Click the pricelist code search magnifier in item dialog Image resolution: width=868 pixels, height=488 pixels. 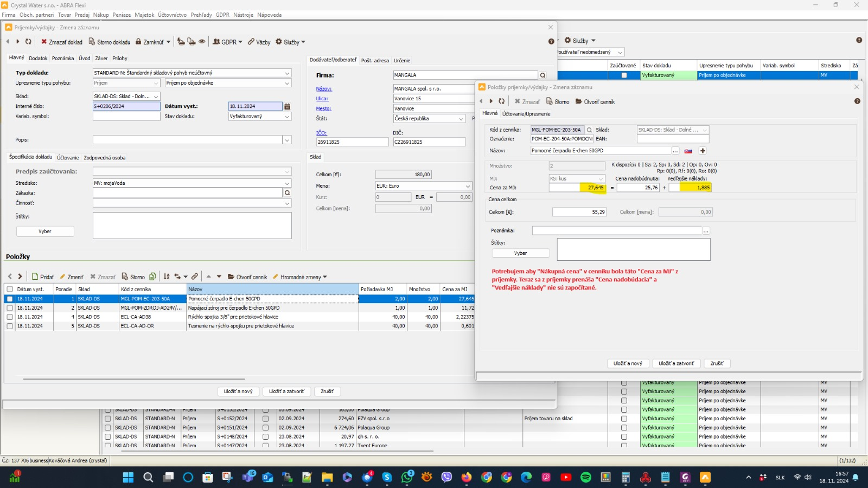(589, 130)
